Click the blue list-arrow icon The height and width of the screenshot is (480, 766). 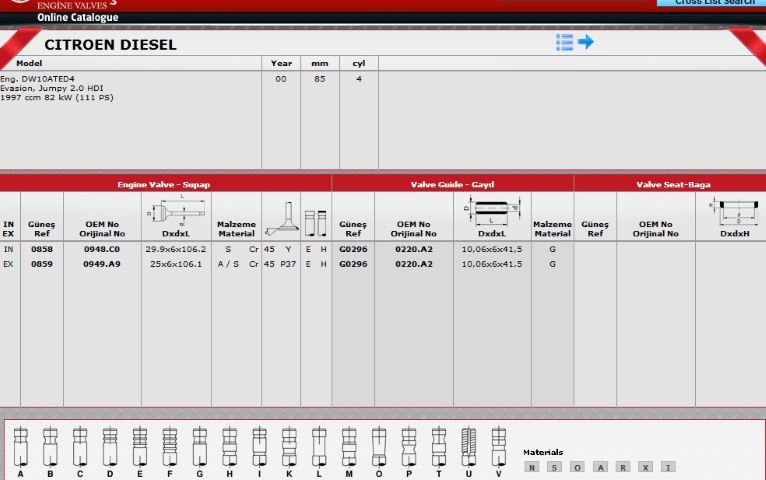(x=575, y=42)
